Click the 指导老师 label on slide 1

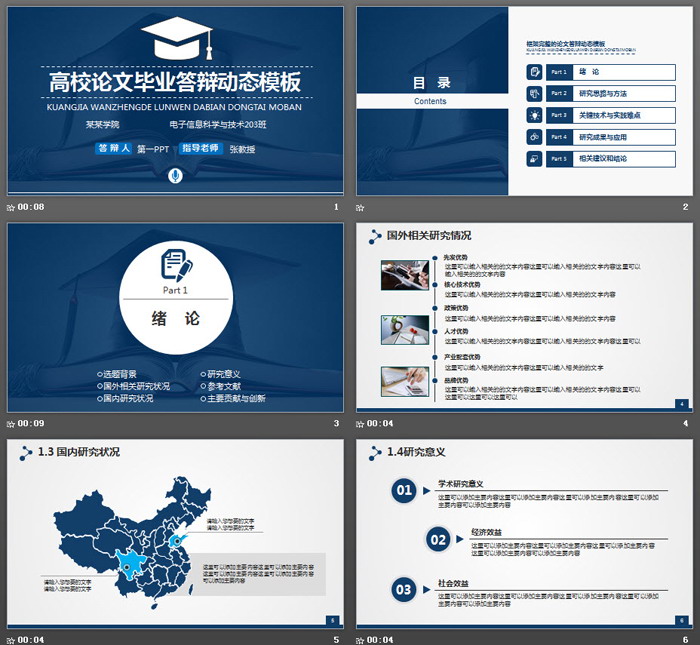[x=200, y=148]
